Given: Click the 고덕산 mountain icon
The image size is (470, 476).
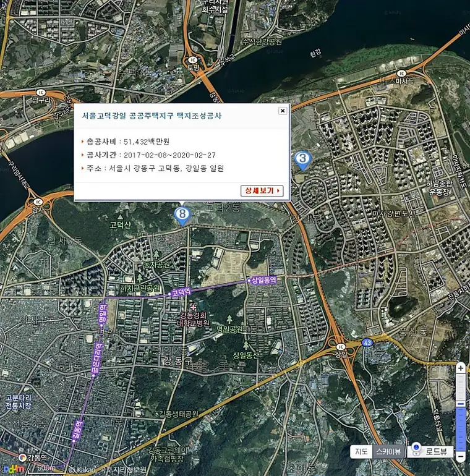Looking at the screenshot, I should pos(120,217).
